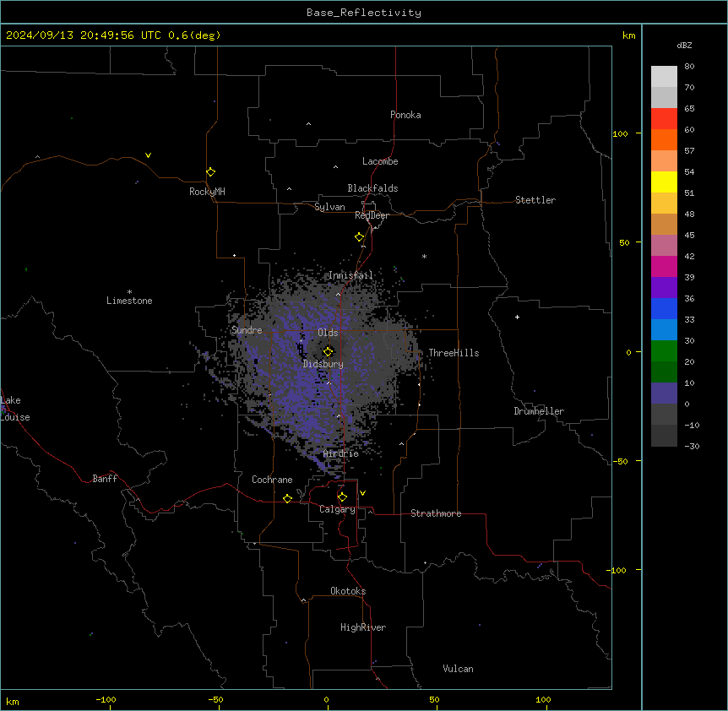Viewport: 728px width, 711px height.
Task: Pick the red 60-65 dBZ legend swatch
Action: click(664, 118)
